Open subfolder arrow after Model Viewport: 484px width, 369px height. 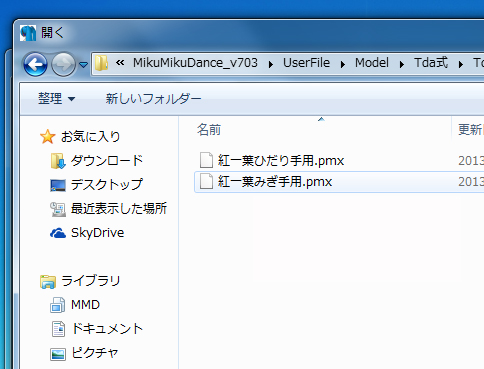tap(402, 64)
